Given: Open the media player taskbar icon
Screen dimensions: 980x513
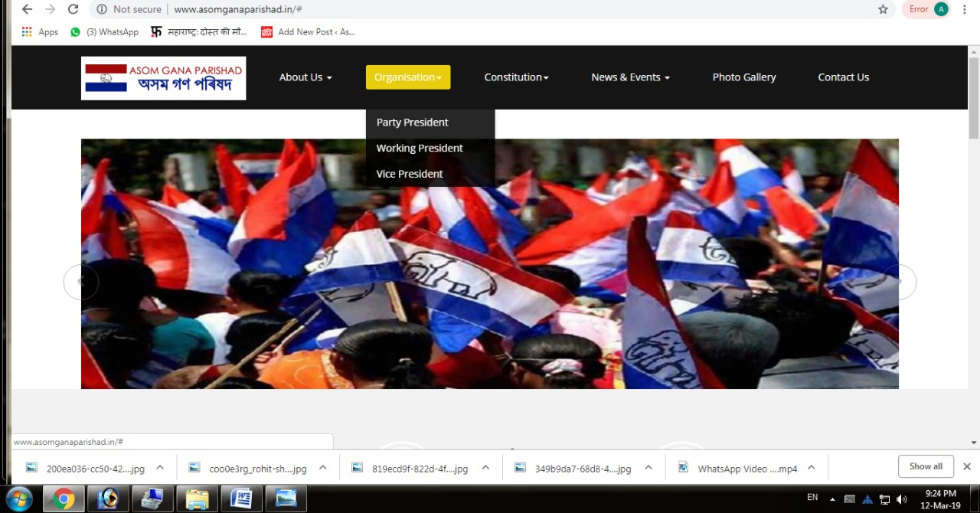Looking at the screenshot, I should (x=108, y=498).
